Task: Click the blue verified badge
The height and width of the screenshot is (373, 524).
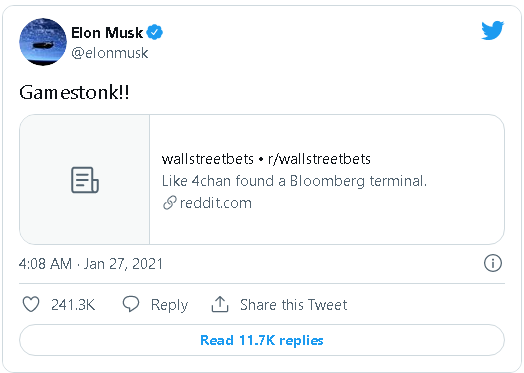Action: [x=155, y=32]
